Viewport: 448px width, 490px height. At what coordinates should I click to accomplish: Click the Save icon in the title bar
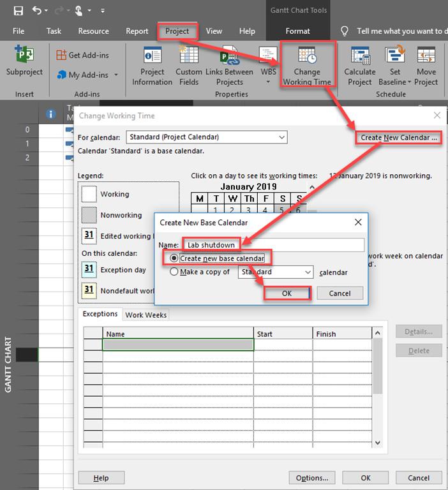18,10
